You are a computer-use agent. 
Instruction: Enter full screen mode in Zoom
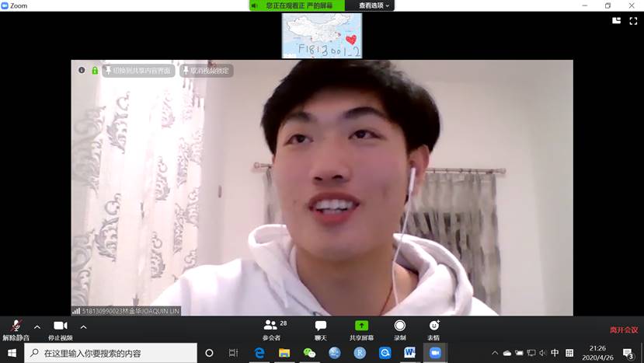[633, 21]
